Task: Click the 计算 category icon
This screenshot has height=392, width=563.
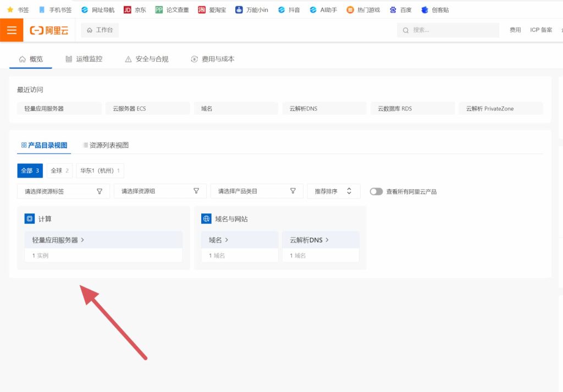Action: click(30, 219)
